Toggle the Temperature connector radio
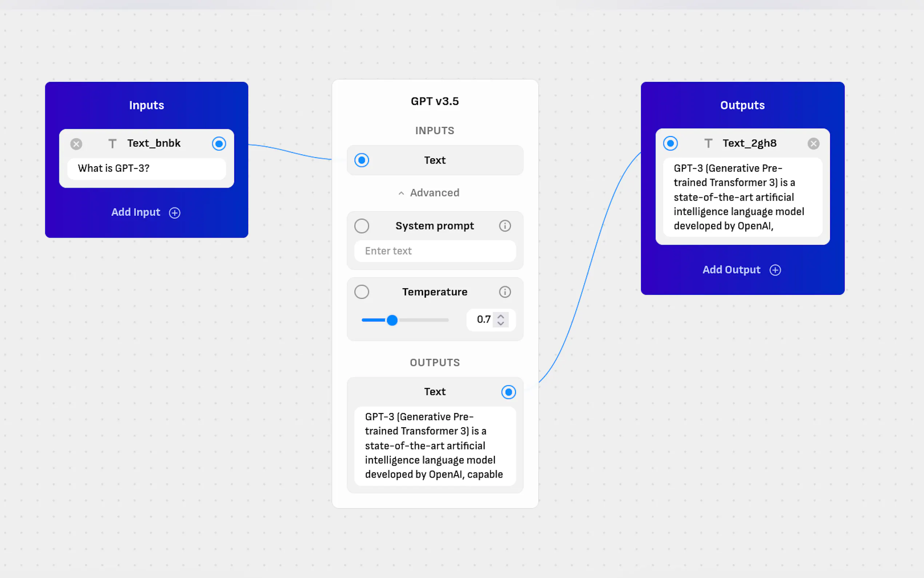The image size is (924, 578). [x=361, y=292]
